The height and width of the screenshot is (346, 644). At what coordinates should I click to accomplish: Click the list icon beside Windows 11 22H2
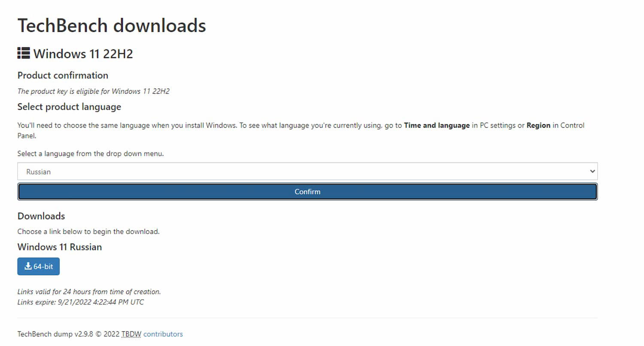pyautogui.click(x=24, y=53)
